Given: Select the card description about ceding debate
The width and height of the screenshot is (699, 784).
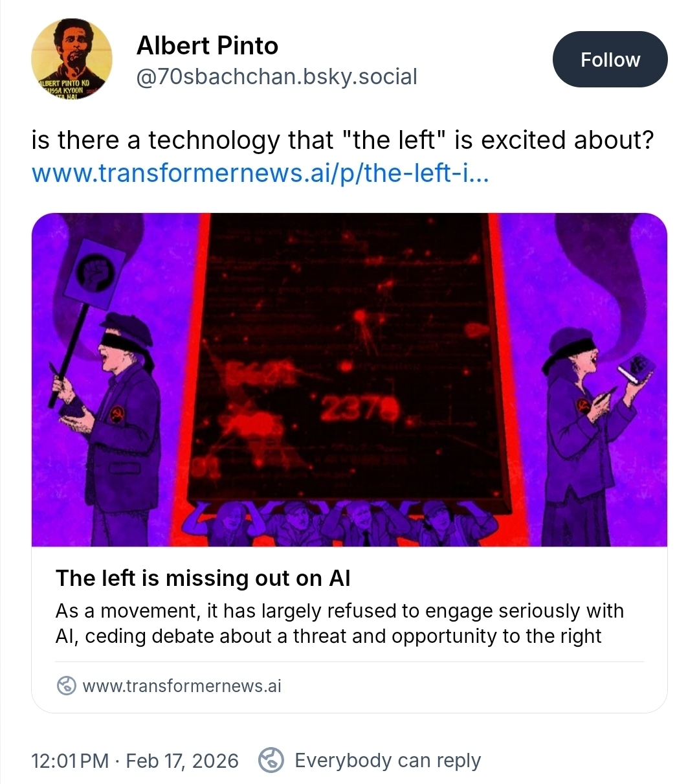Looking at the screenshot, I should [x=340, y=623].
